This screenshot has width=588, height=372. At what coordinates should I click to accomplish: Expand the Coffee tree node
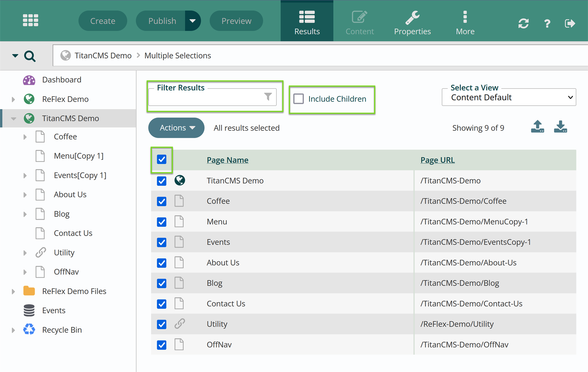pos(25,137)
